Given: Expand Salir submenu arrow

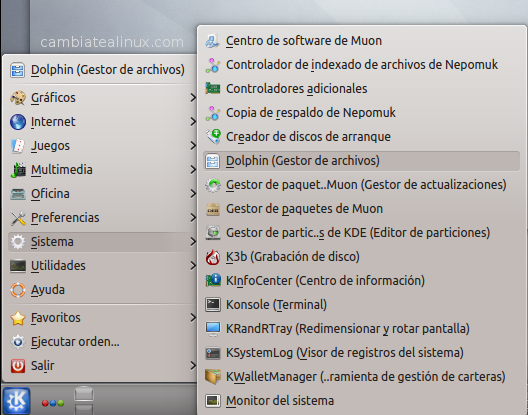Looking at the screenshot, I should [193, 366].
